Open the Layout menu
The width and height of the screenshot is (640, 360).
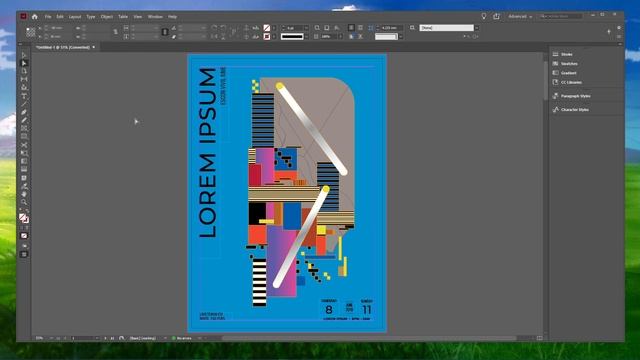pyautogui.click(x=75, y=17)
